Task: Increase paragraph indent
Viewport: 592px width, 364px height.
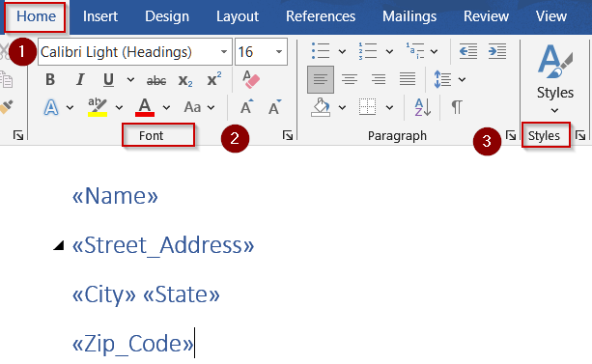Action: [497, 51]
